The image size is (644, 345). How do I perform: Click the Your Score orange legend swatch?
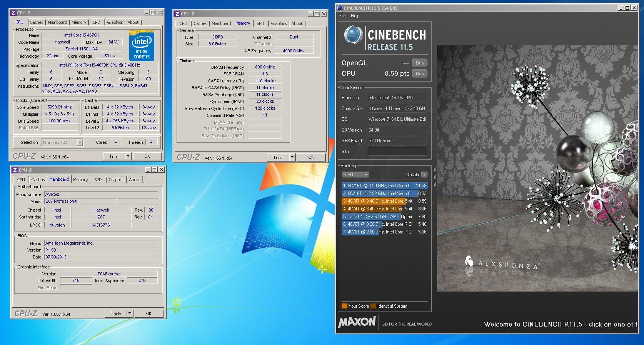tap(344, 306)
